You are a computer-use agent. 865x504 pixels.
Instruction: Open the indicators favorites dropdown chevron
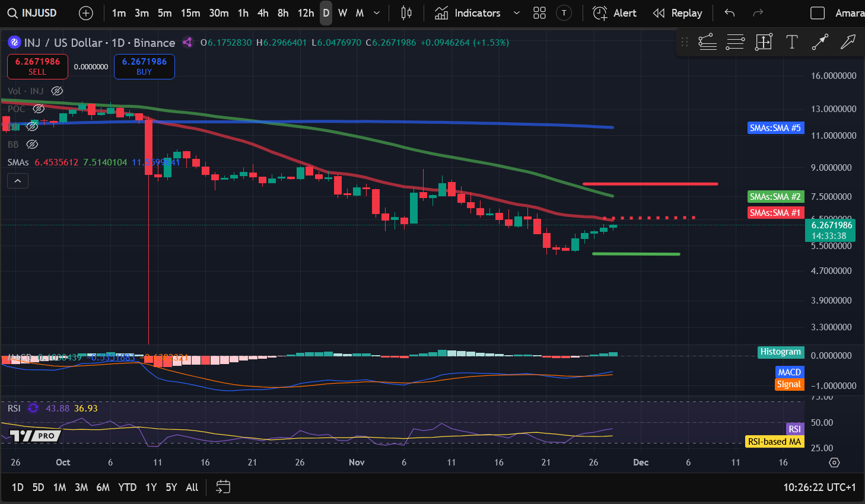(516, 13)
